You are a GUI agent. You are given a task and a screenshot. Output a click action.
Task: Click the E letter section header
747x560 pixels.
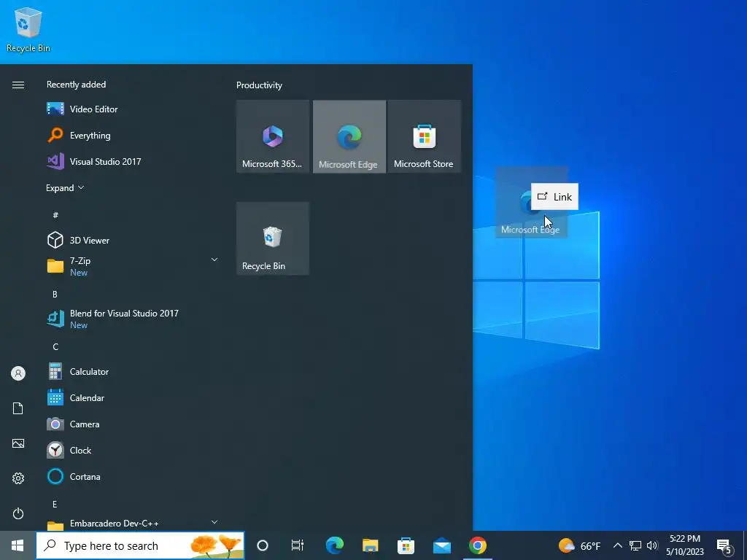pos(55,504)
